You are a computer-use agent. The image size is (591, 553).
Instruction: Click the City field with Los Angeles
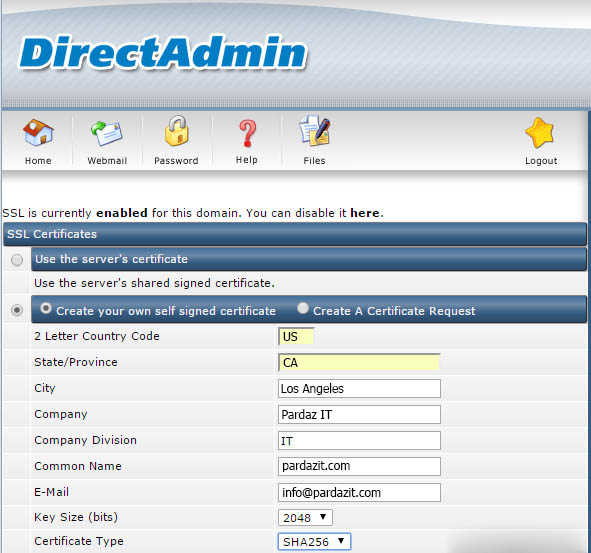coord(359,388)
